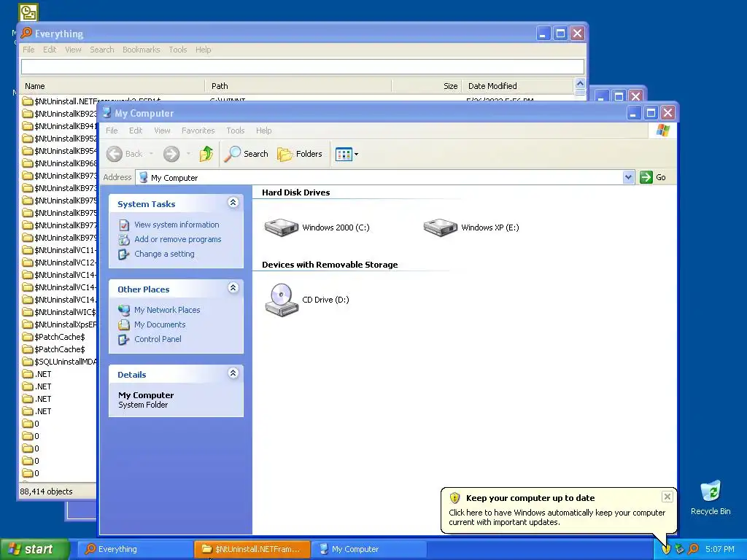Select the CD Drive (D:) icon
This screenshot has height=560, width=747.
pos(281,300)
